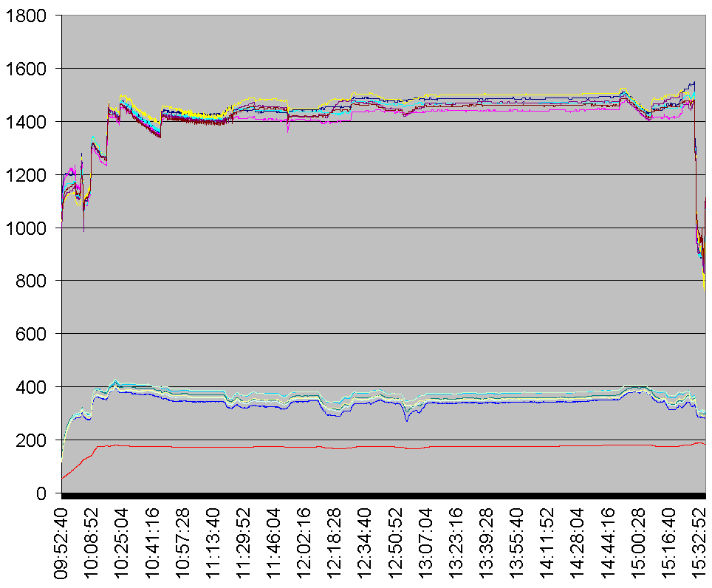Image resolution: width=712 pixels, height=588 pixels.
Task: Select the 12:34:40 time label
Action: point(365,544)
